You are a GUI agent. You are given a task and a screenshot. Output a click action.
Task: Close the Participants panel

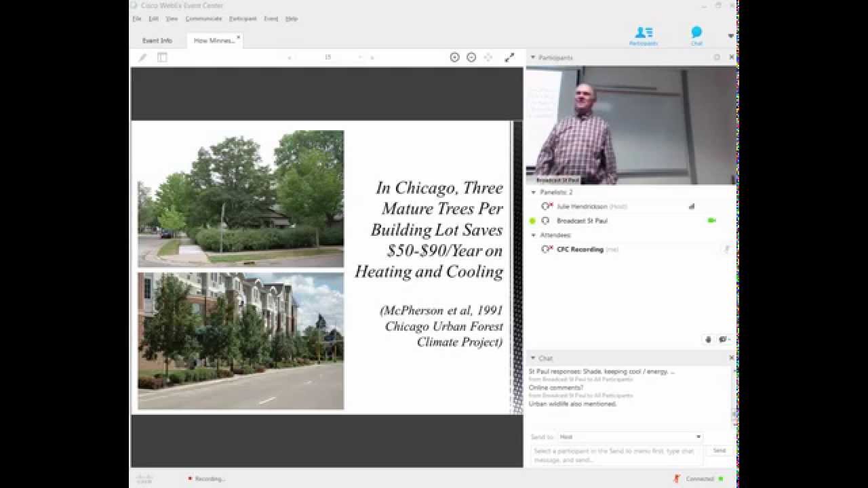732,58
